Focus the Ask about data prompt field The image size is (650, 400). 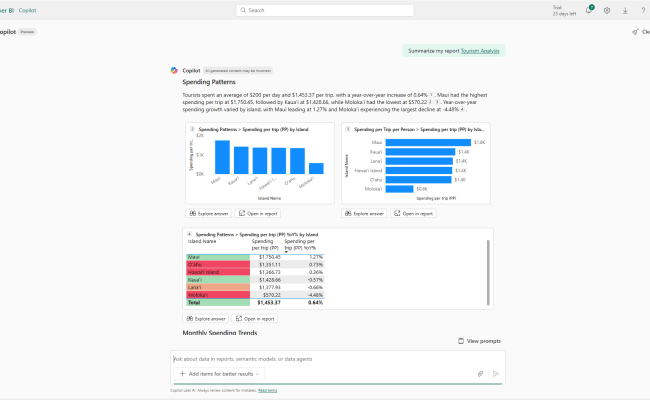tap(337, 359)
